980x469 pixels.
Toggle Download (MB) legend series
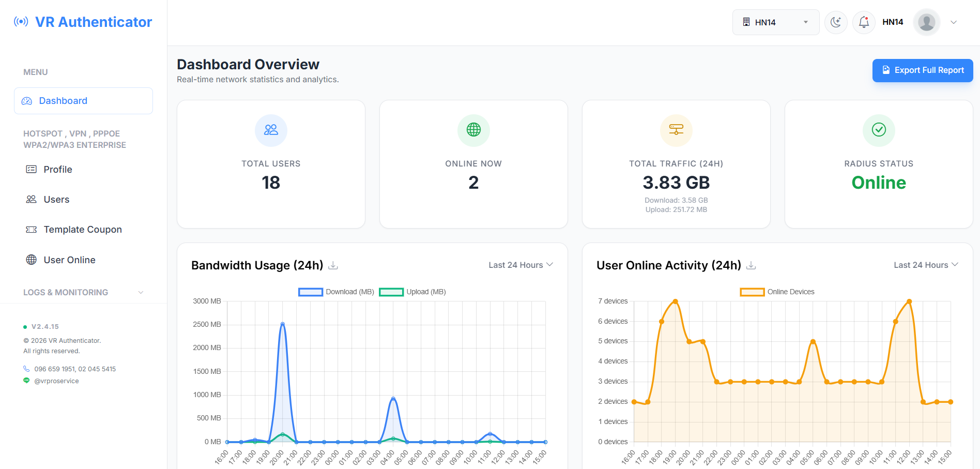point(336,292)
